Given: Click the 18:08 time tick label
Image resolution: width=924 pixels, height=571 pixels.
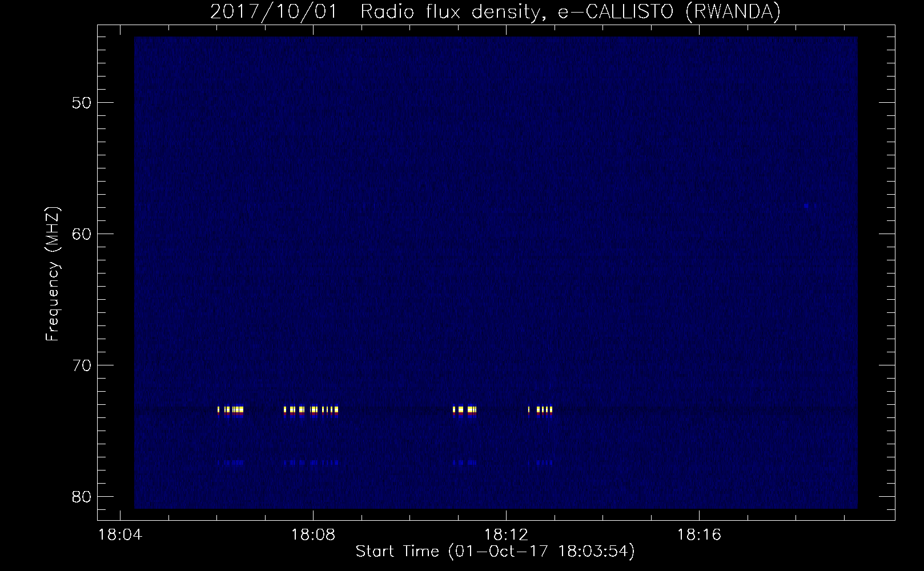Looking at the screenshot, I should [x=313, y=536].
